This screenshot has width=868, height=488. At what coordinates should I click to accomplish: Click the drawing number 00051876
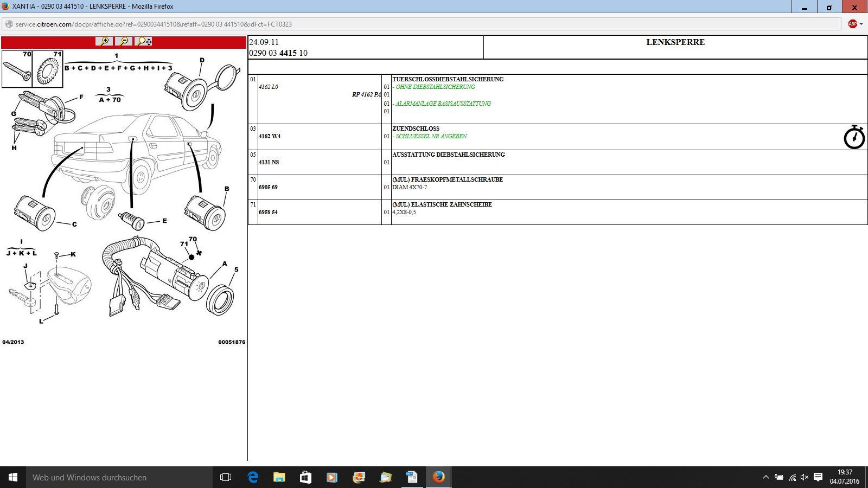click(232, 342)
